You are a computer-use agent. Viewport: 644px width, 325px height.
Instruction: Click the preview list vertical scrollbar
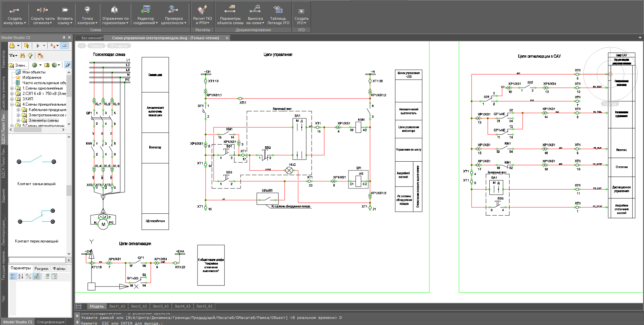click(x=69, y=195)
